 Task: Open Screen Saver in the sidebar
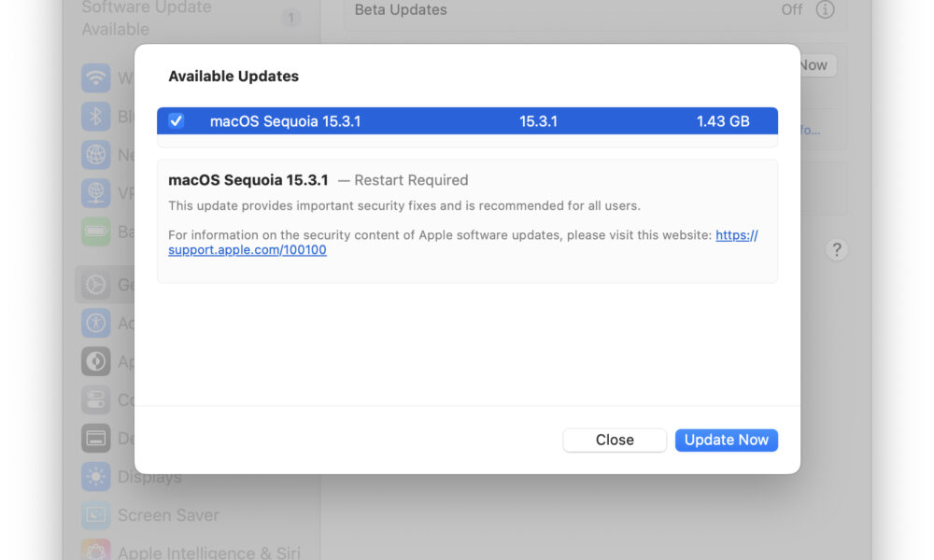(x=168, y=515)
